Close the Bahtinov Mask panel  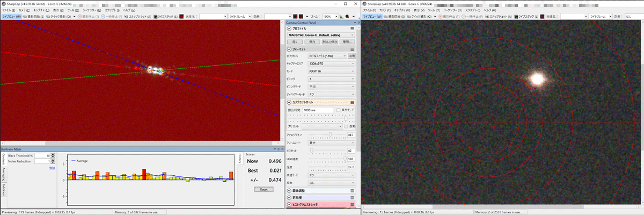pos(281,149)
